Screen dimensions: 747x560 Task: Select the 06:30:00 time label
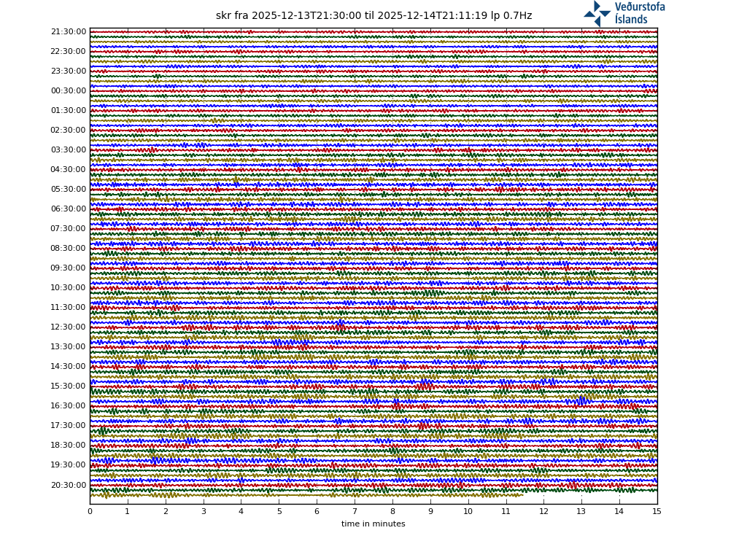click(69, 209)
